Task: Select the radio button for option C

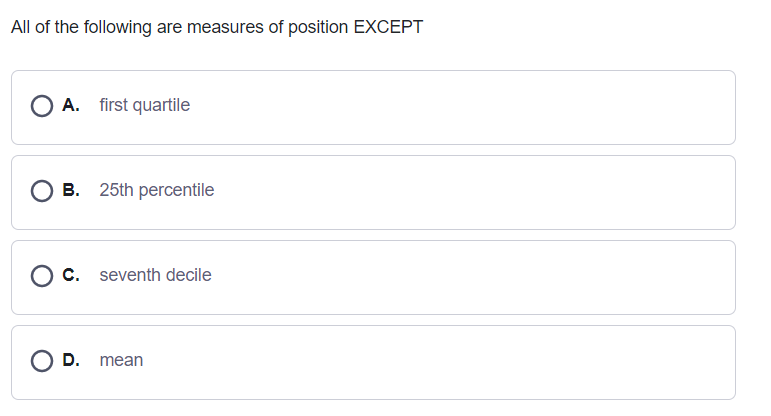Action: coord(42,276)
